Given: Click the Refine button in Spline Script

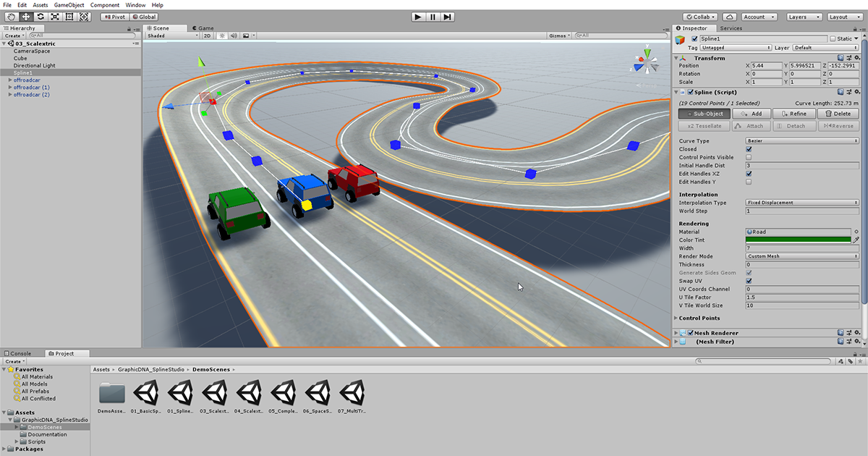Looking at the screenshot, I should [794, 113].
